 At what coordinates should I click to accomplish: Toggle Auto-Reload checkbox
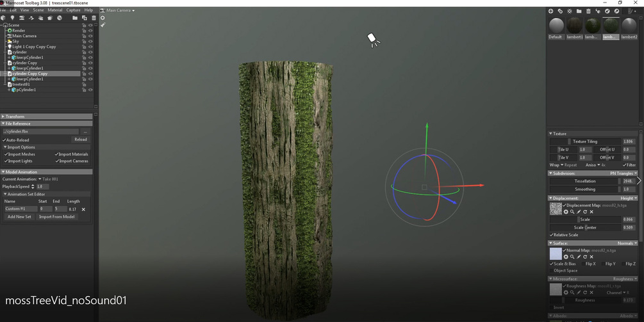click(4, 140)
